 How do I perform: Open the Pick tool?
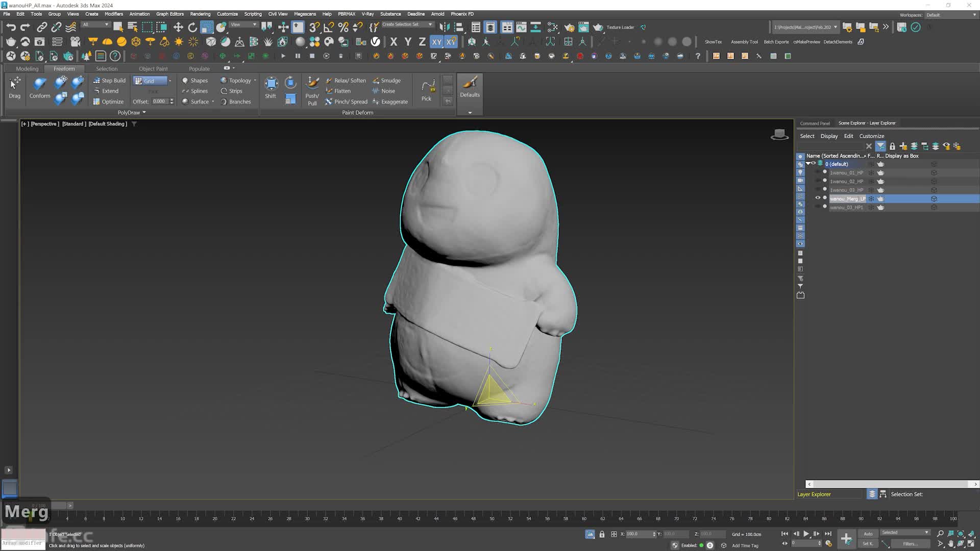[427, 90]
